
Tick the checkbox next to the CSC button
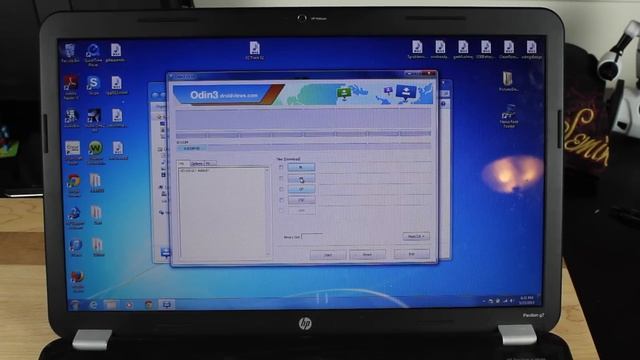[x=281, y=200]
